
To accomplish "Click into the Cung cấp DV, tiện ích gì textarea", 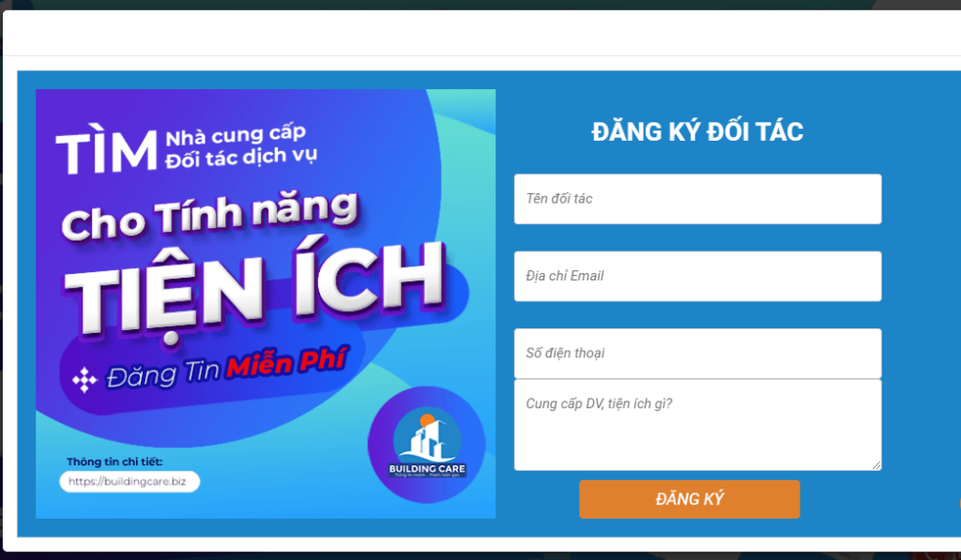I will [697, 425].
